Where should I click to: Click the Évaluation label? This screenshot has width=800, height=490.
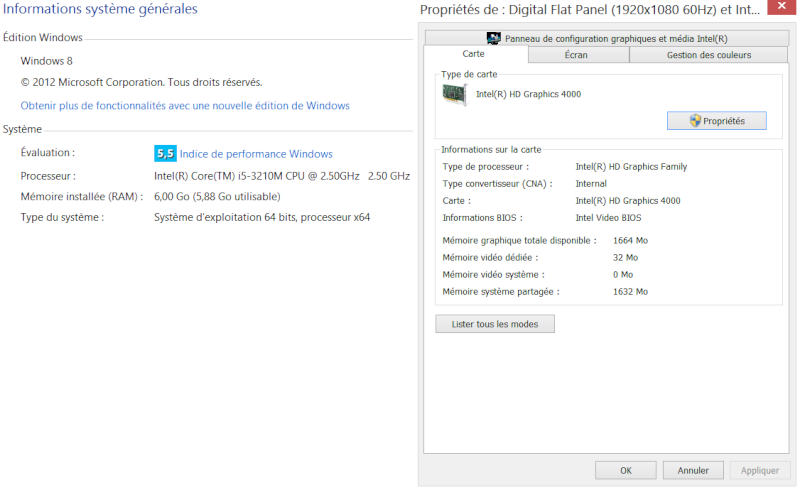[x=47, y=153]
